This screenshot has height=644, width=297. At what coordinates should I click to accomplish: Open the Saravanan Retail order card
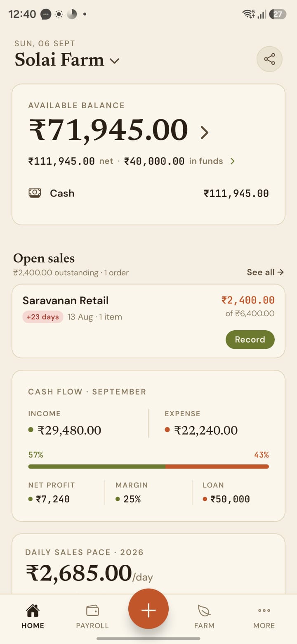click(x=148, y=321)
